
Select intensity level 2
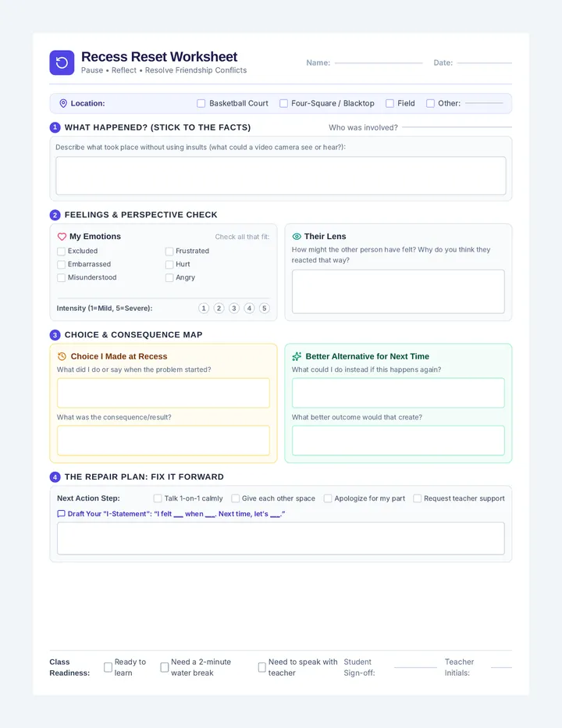tap(219, 309)
